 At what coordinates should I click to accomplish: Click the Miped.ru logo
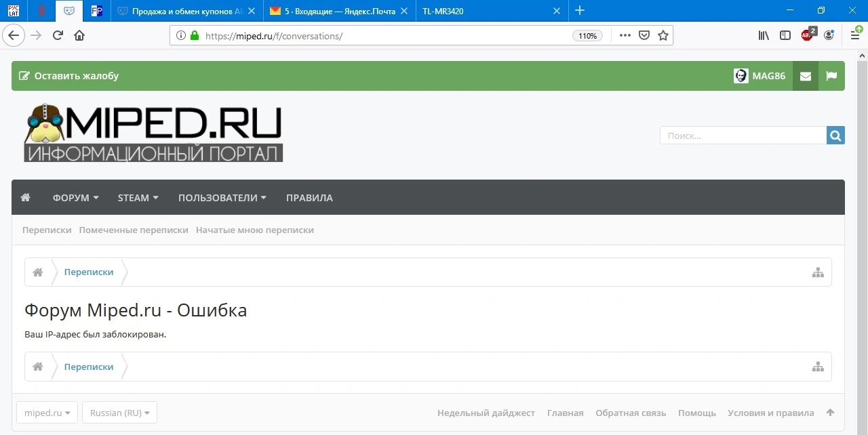[x=153, y=133]
